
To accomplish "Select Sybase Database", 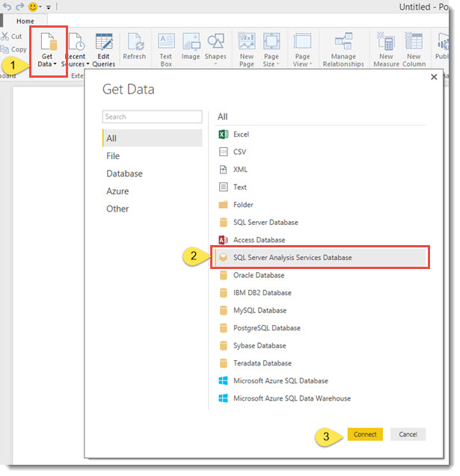I will click(321, 345).
